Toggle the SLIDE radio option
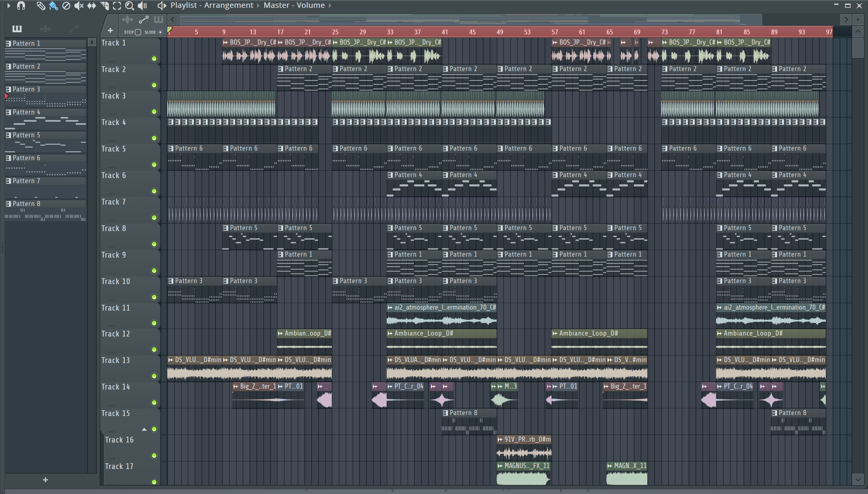Viewport: 868px width, 494px height. click(x=160, y=32)
